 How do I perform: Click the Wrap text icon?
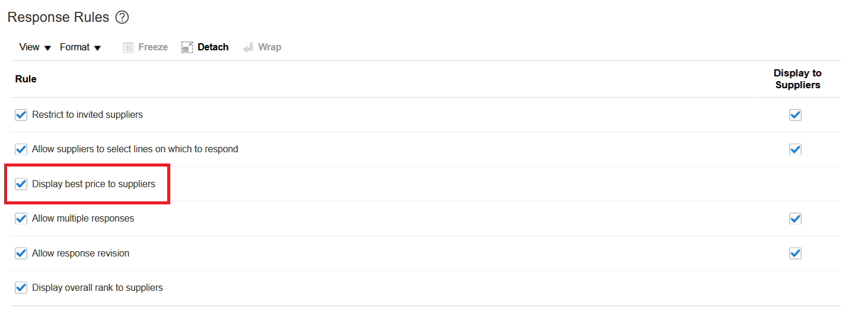point(248,47)
